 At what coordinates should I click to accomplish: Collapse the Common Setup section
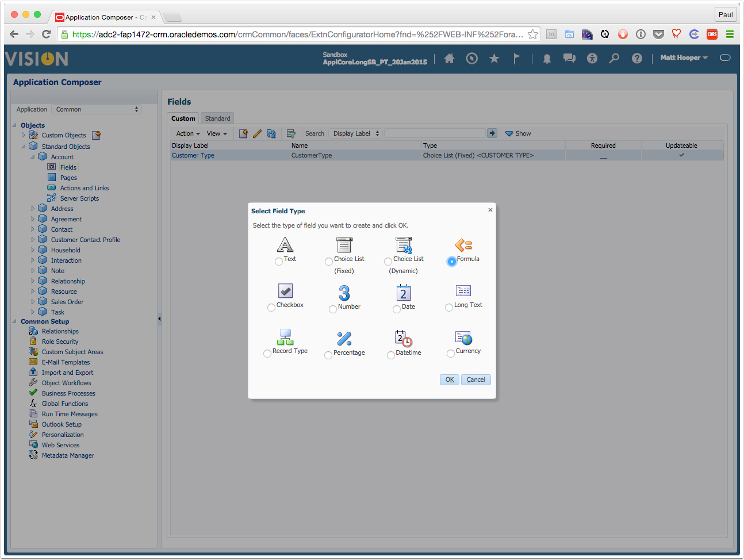pyautogui.click(x=14, y=321)
